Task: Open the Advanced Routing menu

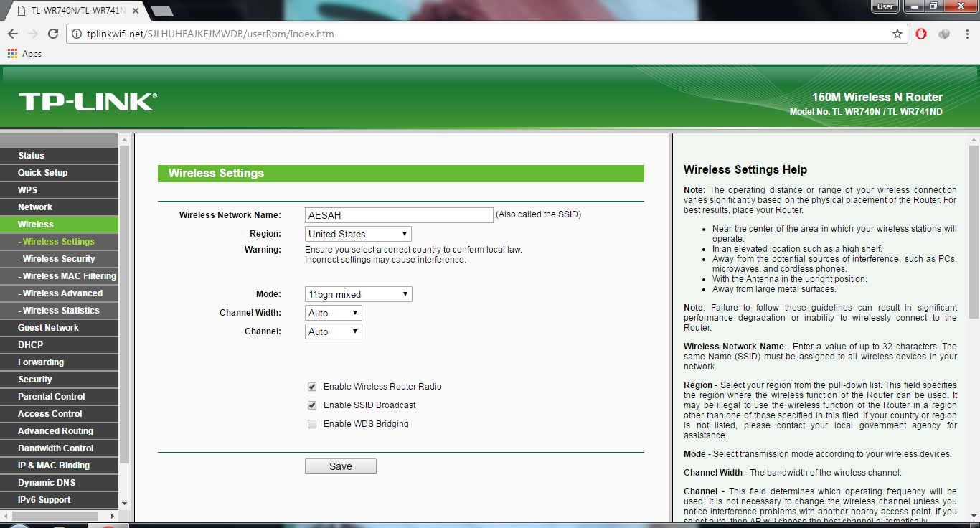Action: pos(59,431)
